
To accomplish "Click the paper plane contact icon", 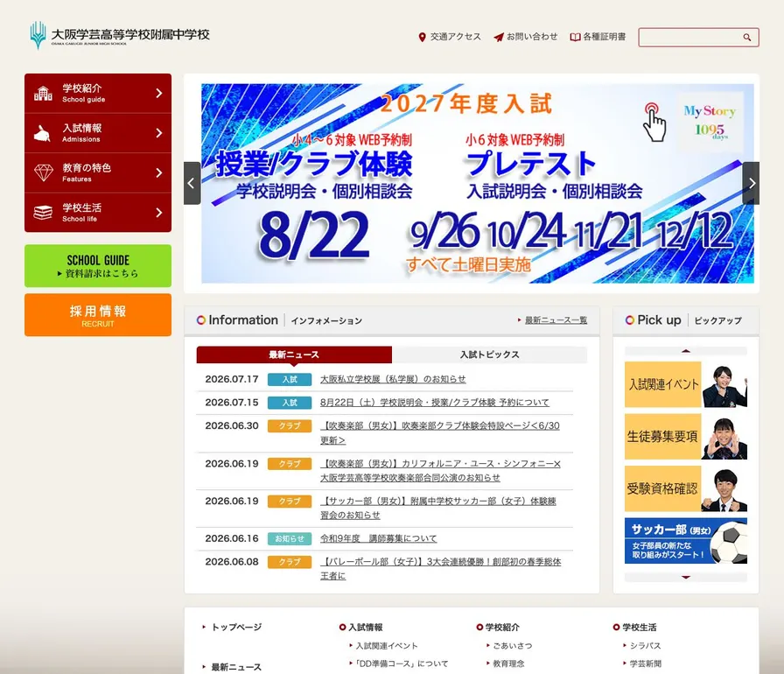I will click(499, 37).
